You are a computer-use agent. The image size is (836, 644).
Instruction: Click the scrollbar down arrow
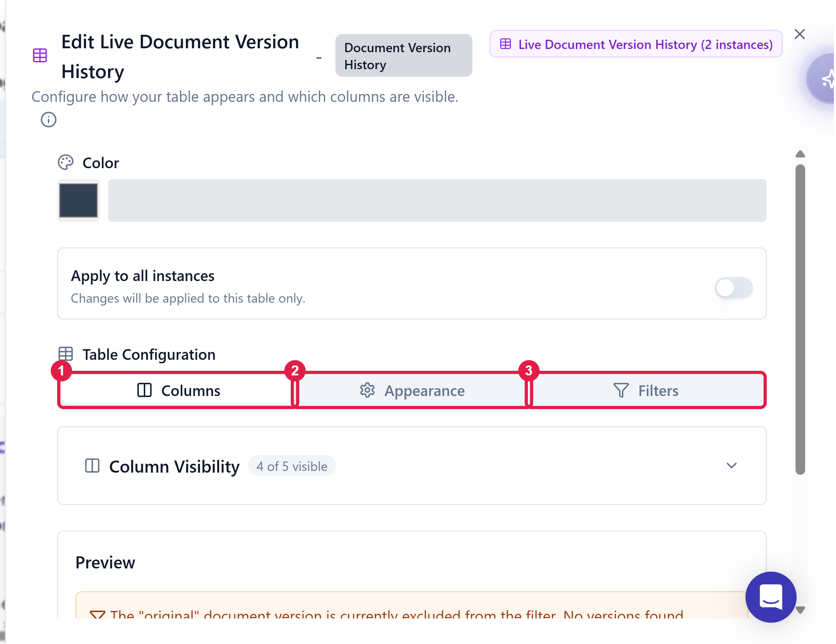800,610
